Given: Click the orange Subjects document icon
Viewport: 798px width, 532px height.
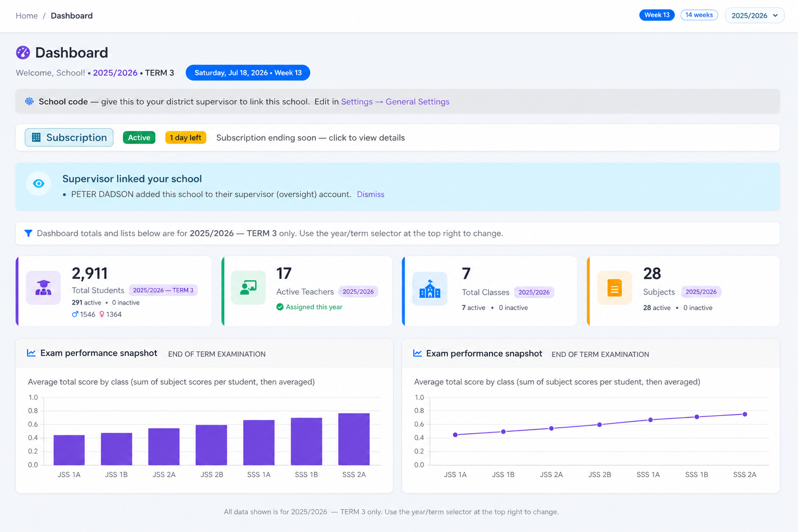Looking at the screenshot, I should [615, 288].
